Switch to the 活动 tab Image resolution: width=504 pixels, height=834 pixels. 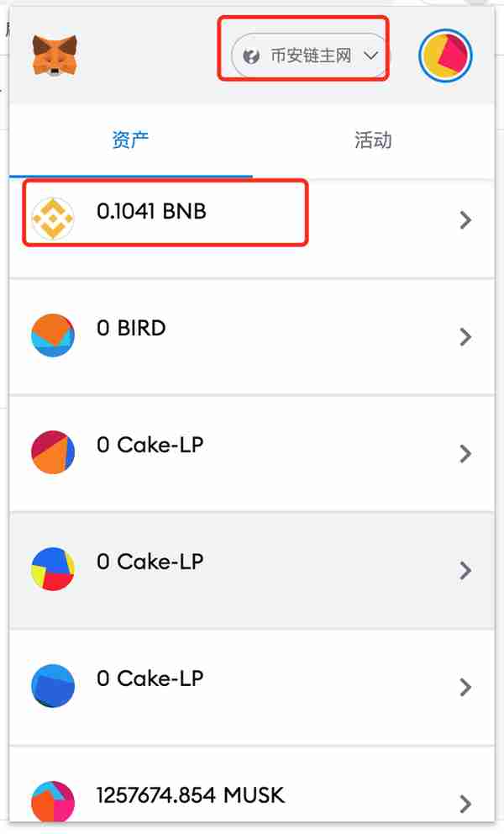coord(373,140)
